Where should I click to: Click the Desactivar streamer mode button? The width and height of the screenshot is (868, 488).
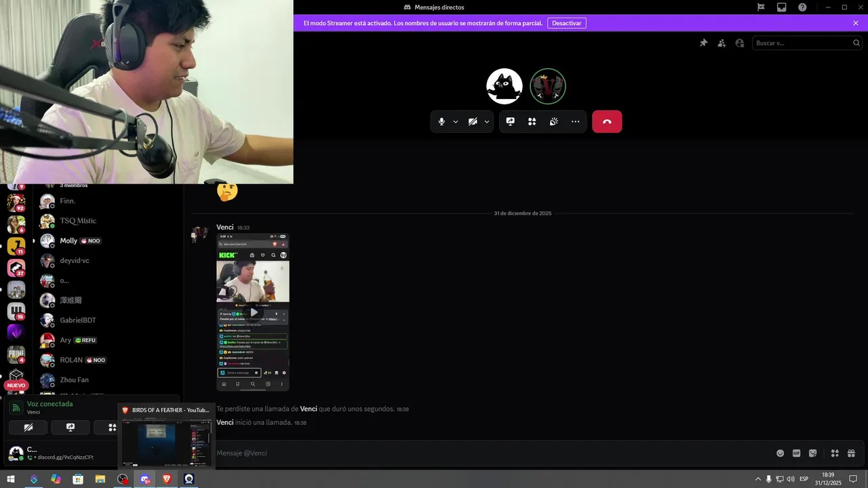567,23
